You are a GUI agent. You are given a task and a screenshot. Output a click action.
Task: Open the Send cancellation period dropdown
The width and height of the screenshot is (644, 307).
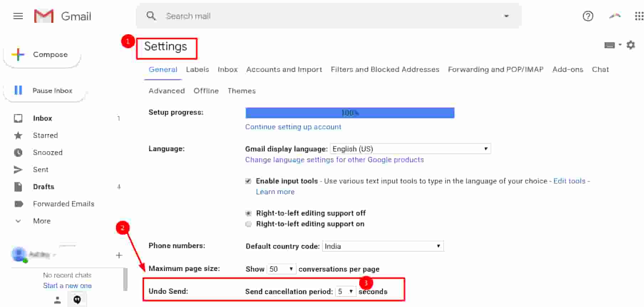pyautogui.click(x=345, y=291)
